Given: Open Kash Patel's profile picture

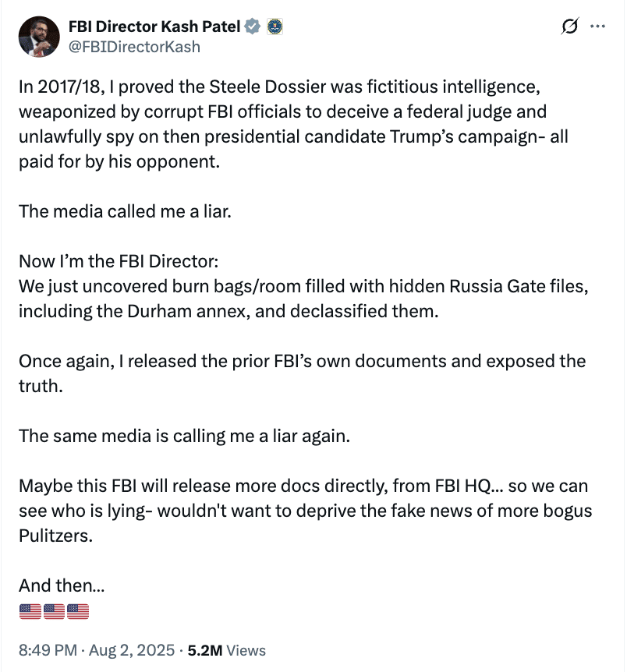Looking at the screenshot, I should tap(38, 37).
